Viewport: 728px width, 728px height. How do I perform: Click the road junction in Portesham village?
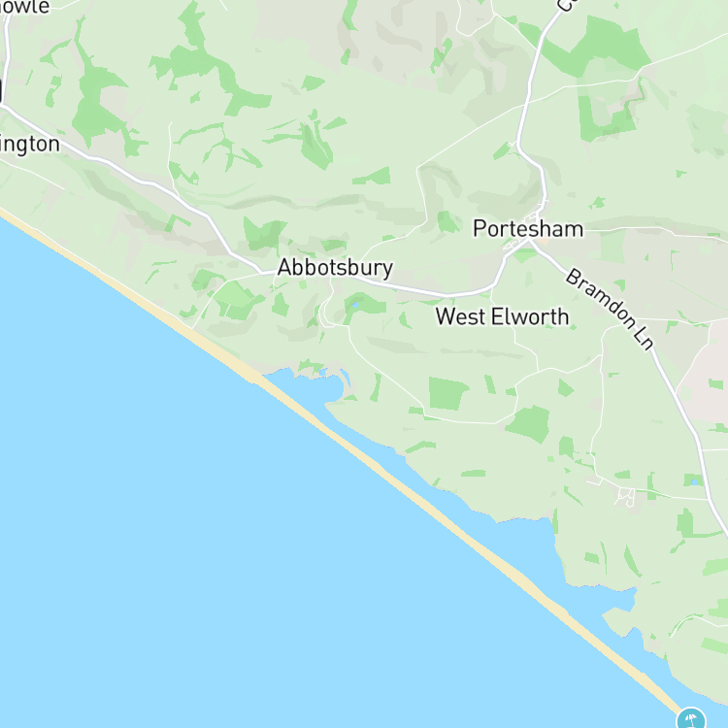pos(529,241)
